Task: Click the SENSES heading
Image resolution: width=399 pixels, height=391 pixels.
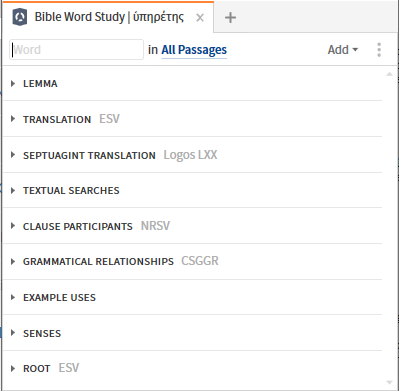Action: [42, 334]
